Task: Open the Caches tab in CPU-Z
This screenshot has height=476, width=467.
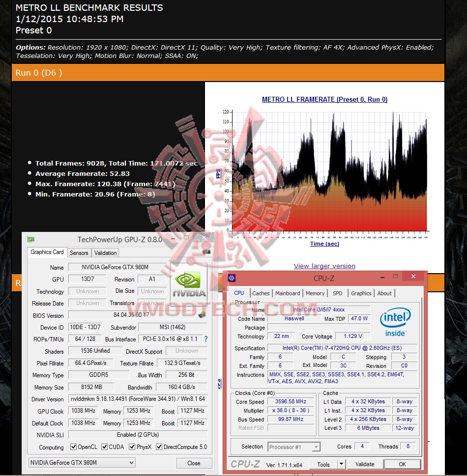Action: [x=261, y=293]
